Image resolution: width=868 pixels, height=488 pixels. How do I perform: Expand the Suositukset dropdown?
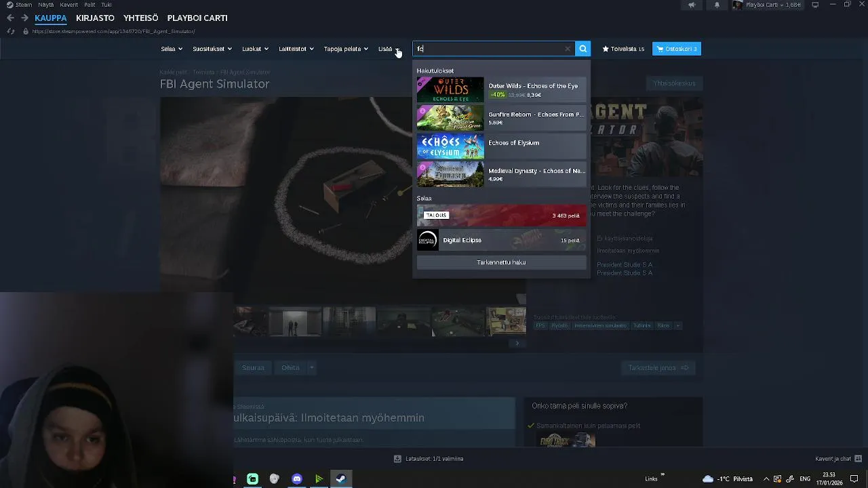click(x=212, y=49)
